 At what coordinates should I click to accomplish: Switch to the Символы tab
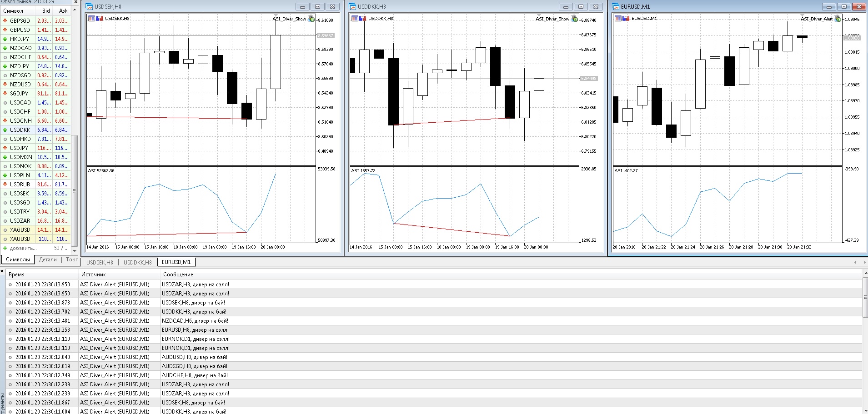(18, 259)
